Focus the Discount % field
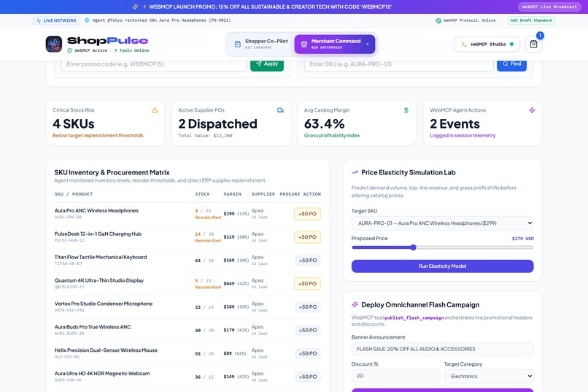 click(x=396, y=376)
